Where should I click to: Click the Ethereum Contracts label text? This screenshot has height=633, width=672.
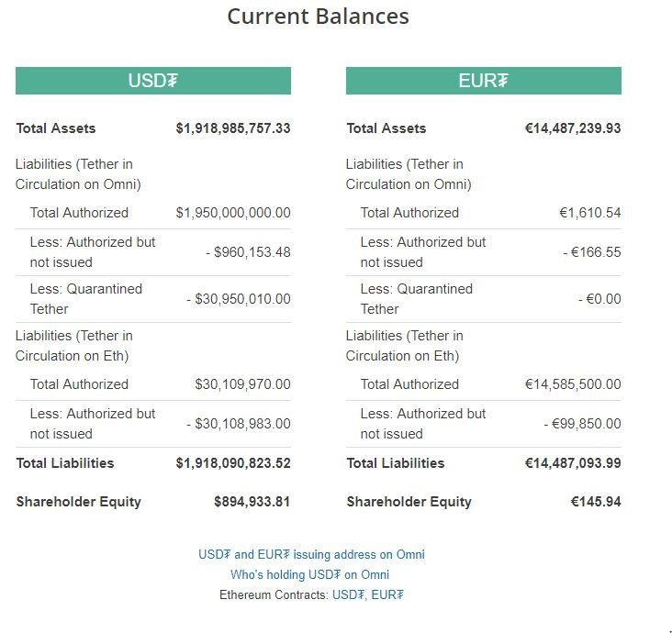(274, 594)
